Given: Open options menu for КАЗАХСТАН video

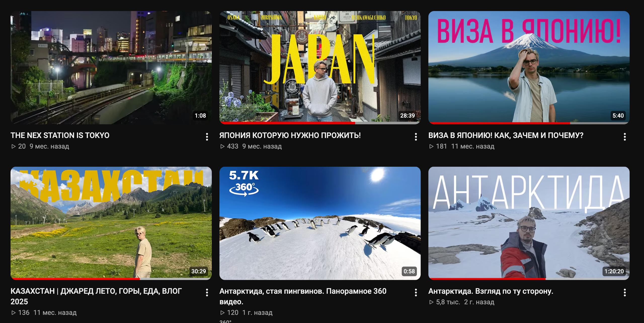Looking at the screenshot, I should [207, 293].
